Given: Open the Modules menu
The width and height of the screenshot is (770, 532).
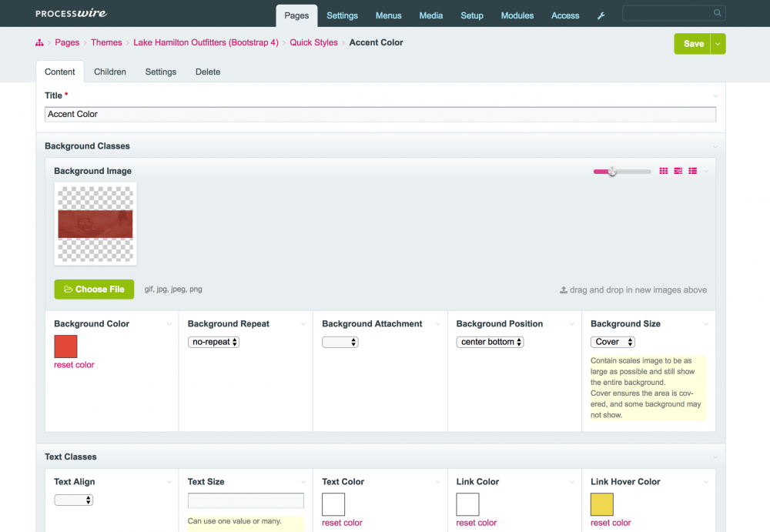Looking at the screenshot, I should point(517,15).
